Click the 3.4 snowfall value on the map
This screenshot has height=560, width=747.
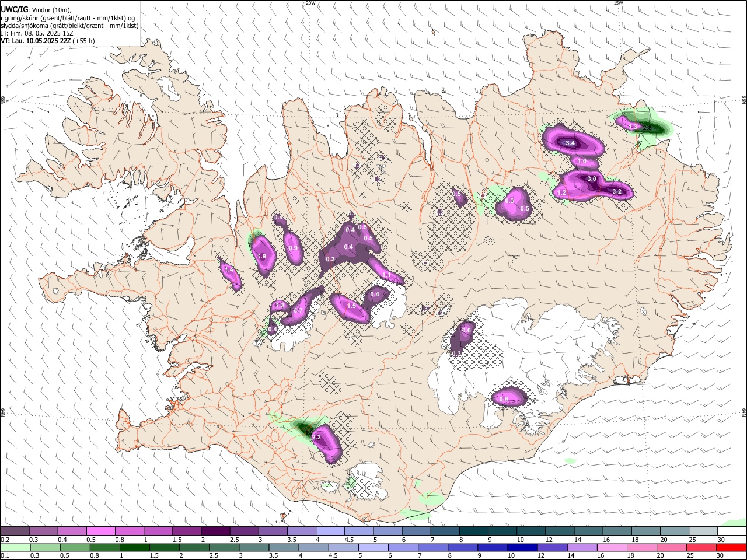click(570, 143)
